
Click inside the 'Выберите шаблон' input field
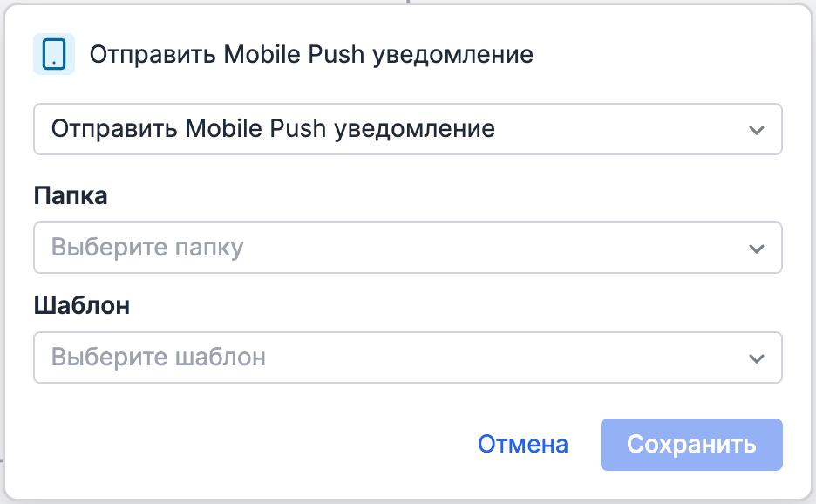pos(262,358)
